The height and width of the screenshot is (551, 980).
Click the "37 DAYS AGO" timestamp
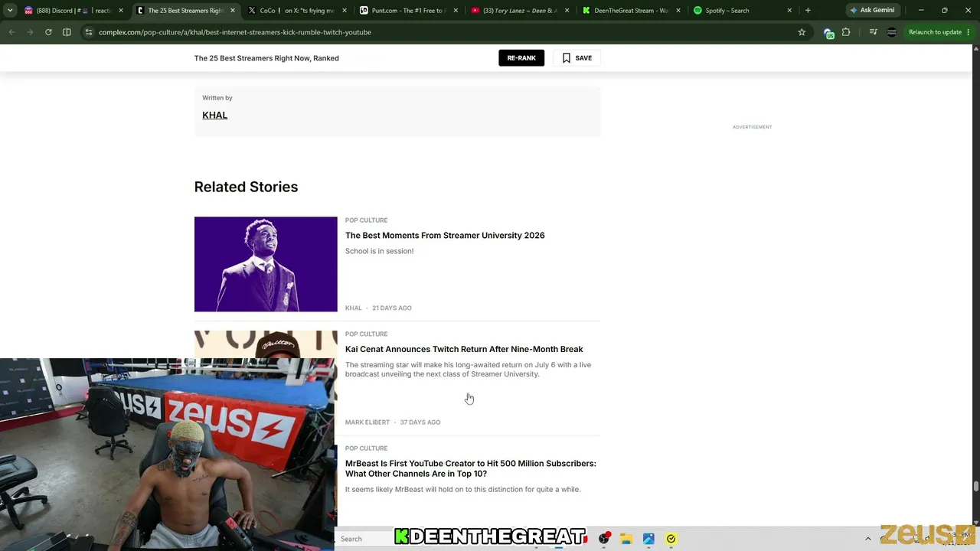pyautogui.click(x=420, y=422)
